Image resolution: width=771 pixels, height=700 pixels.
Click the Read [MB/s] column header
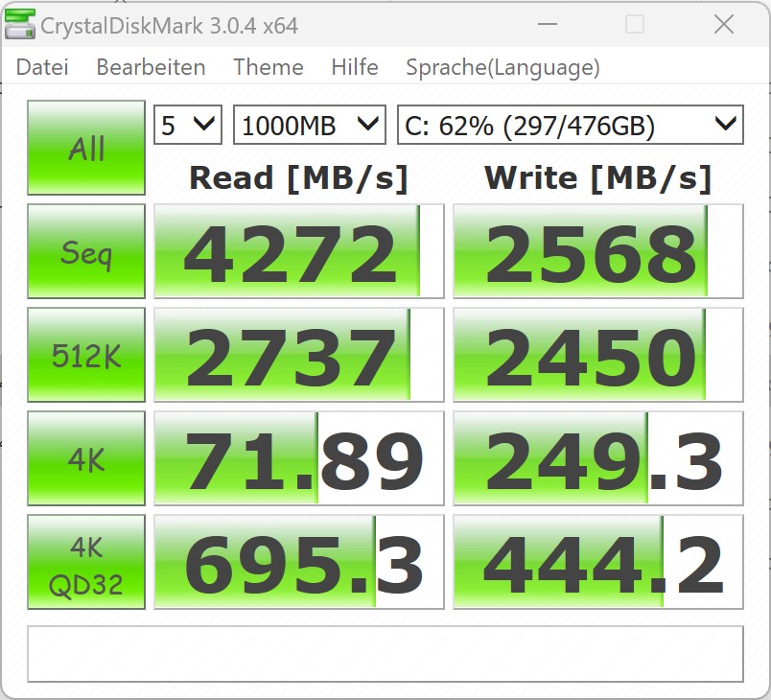pyautogui.click(x=299, y=178)
